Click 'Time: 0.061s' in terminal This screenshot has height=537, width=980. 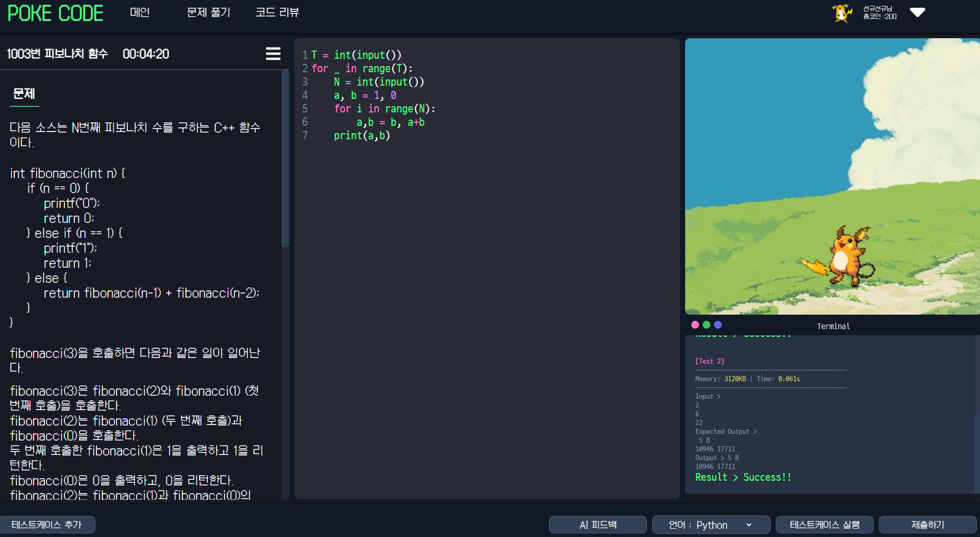778,379
